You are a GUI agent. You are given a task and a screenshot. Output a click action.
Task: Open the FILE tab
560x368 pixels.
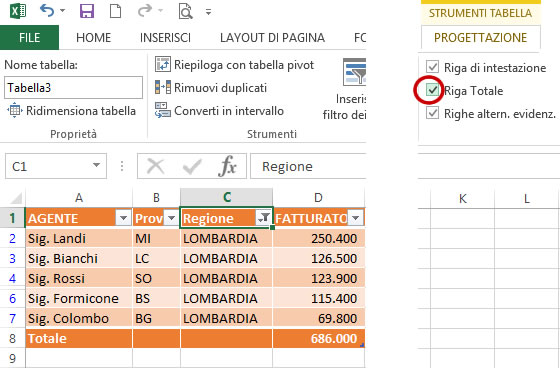pyautogui.click(x=29, y=38)
